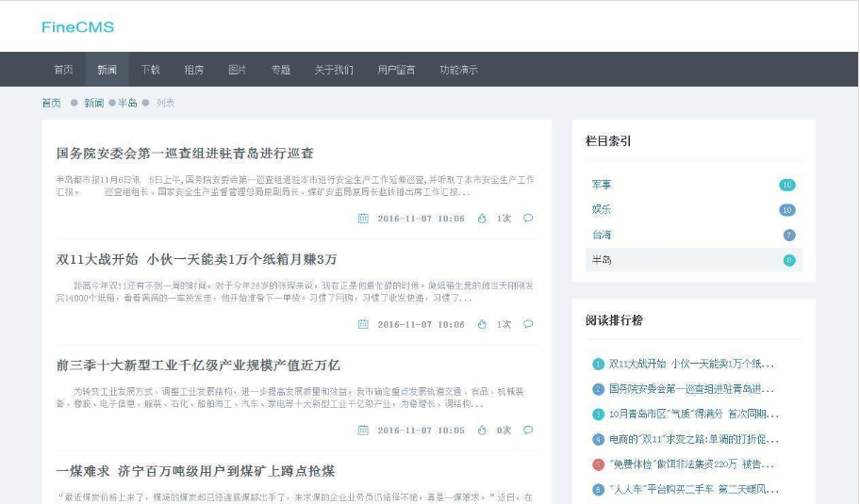Click the count badge beside 半岛
This screenshot has height=504, width=860.
(789, 260)
